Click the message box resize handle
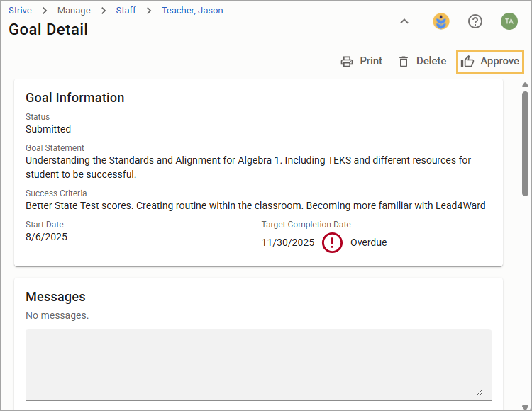This screenshot has width=532, height=411. pyautogui.click(x=480, y=393)
